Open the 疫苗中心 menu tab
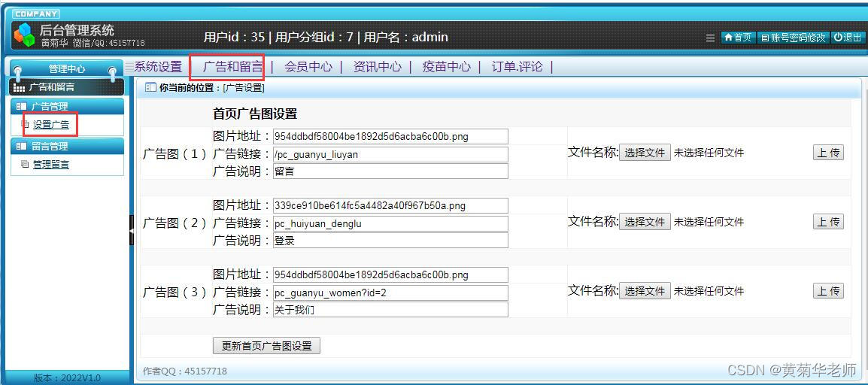Image resolution: width=868 pixels, height=385 pixels. (446, 67)
